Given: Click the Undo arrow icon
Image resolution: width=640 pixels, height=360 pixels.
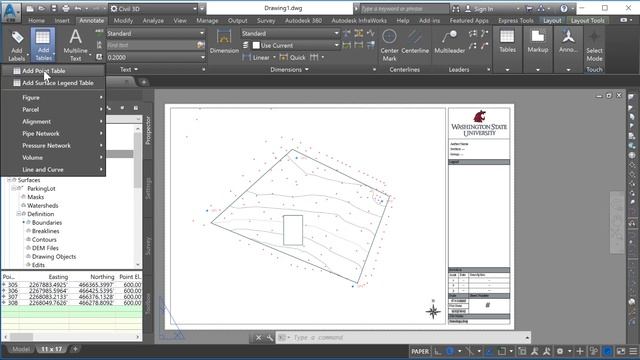Looking at the screenshot, I should [x=78, y=8].
